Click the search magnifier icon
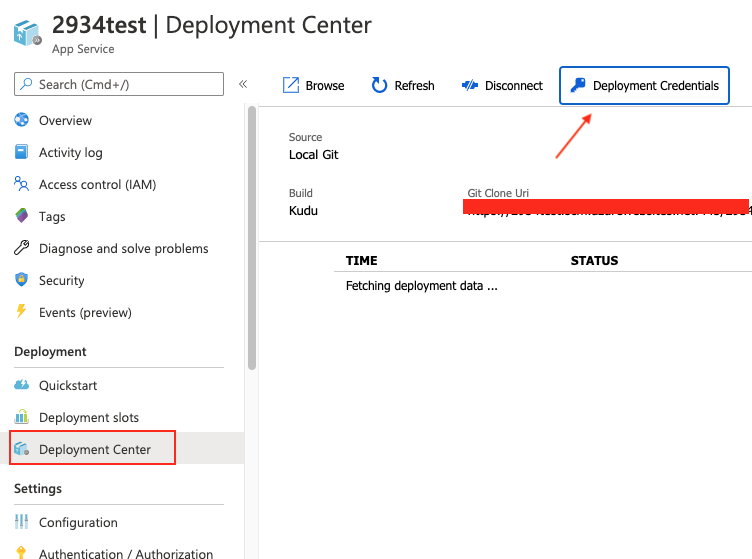Viewport: 752px width, 559px height. coord(26,84)
